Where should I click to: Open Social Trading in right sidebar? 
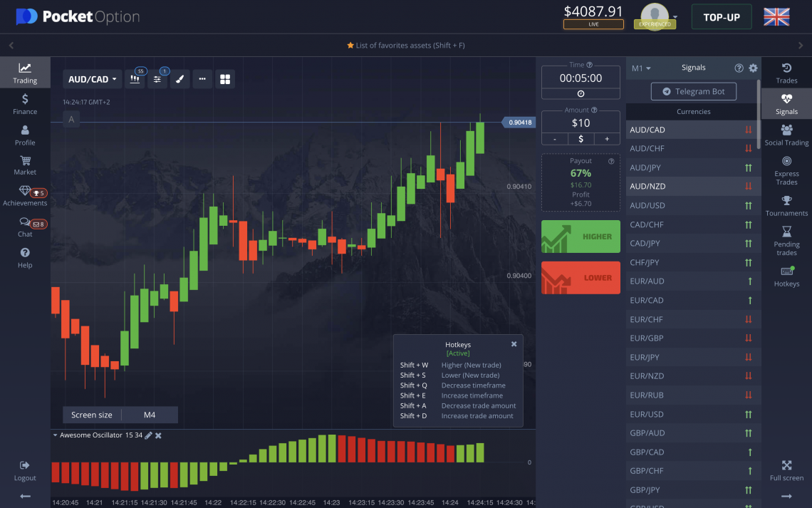coord(786,134)
